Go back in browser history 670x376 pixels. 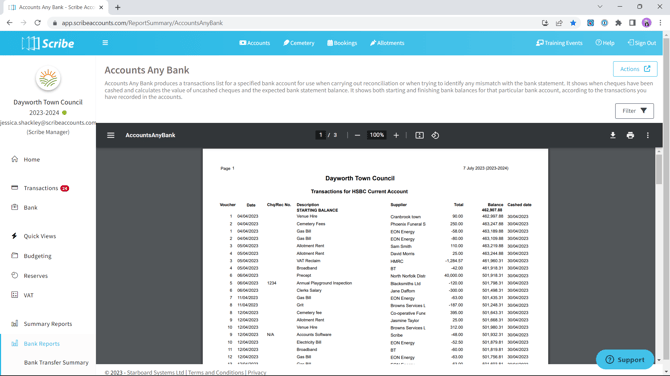click(x=9, y=23)
